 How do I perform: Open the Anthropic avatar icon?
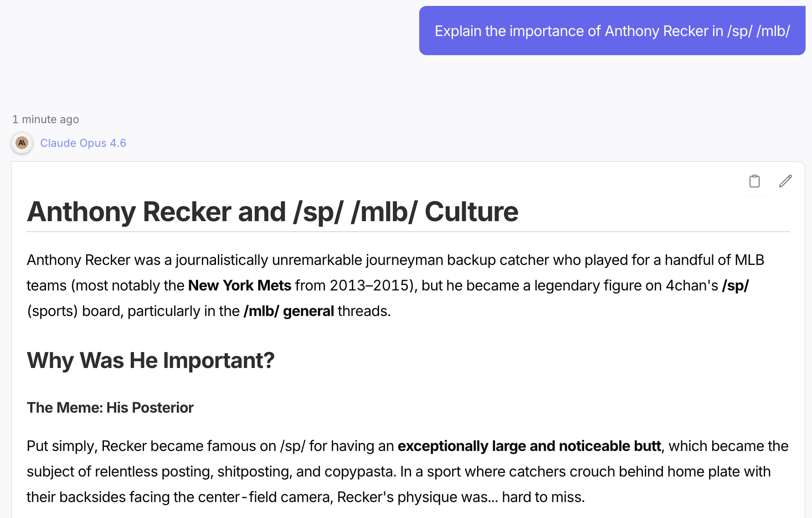(22, 143)
